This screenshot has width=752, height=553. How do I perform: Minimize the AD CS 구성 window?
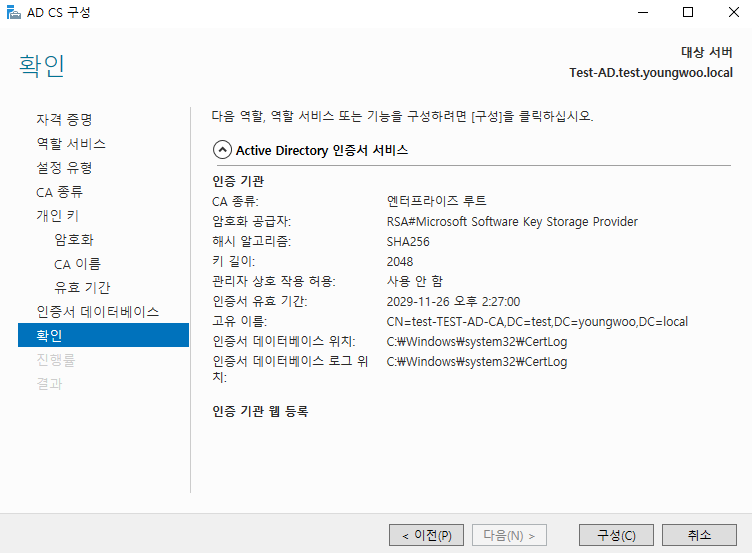click(x=643, y=12)
